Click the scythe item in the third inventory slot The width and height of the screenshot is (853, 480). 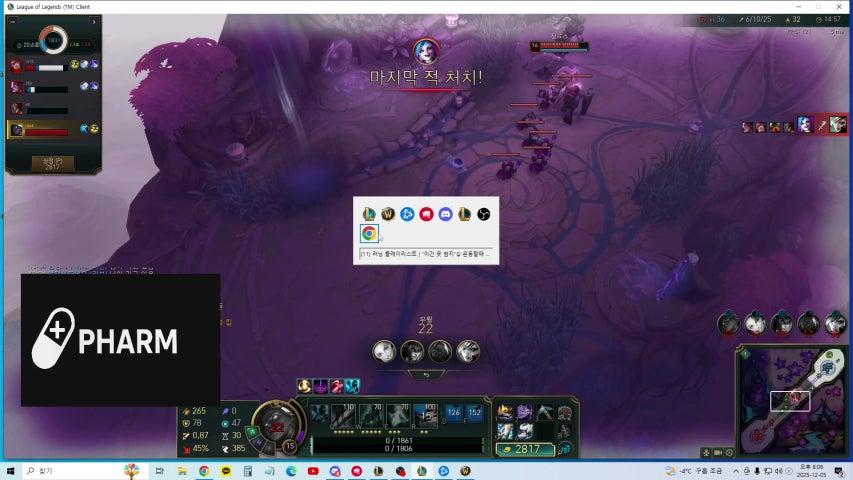(x=544, y=412)
